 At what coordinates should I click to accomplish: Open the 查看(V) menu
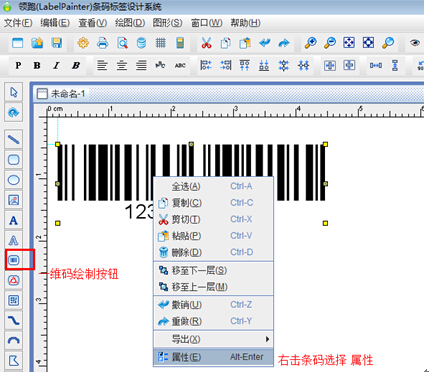[92, 23]
